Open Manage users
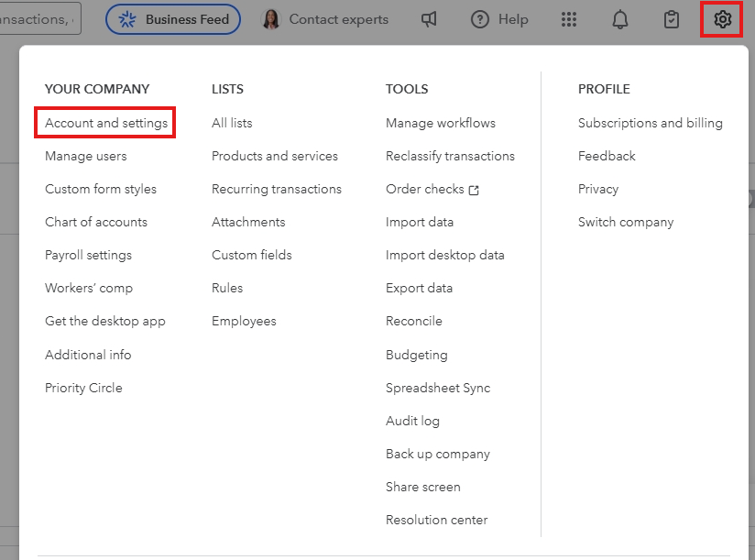This screenshot has width=755, height=560. [x=86, y=156]
